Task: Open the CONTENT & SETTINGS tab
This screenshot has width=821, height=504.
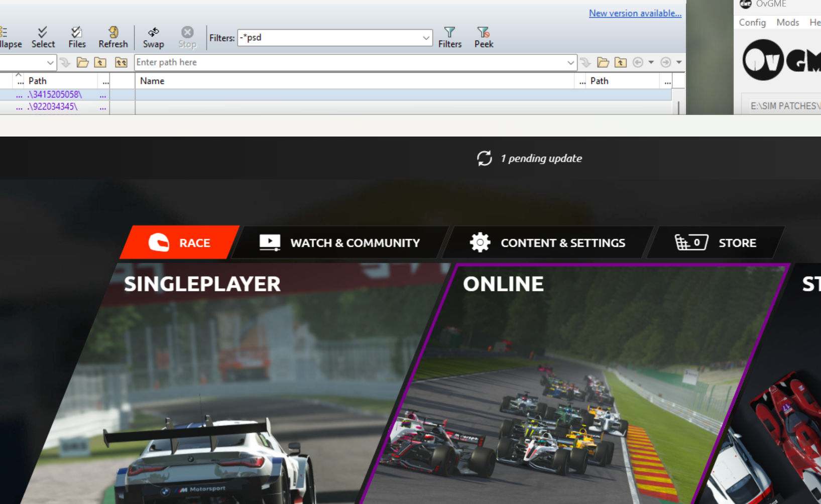Action: pos(547,242)
